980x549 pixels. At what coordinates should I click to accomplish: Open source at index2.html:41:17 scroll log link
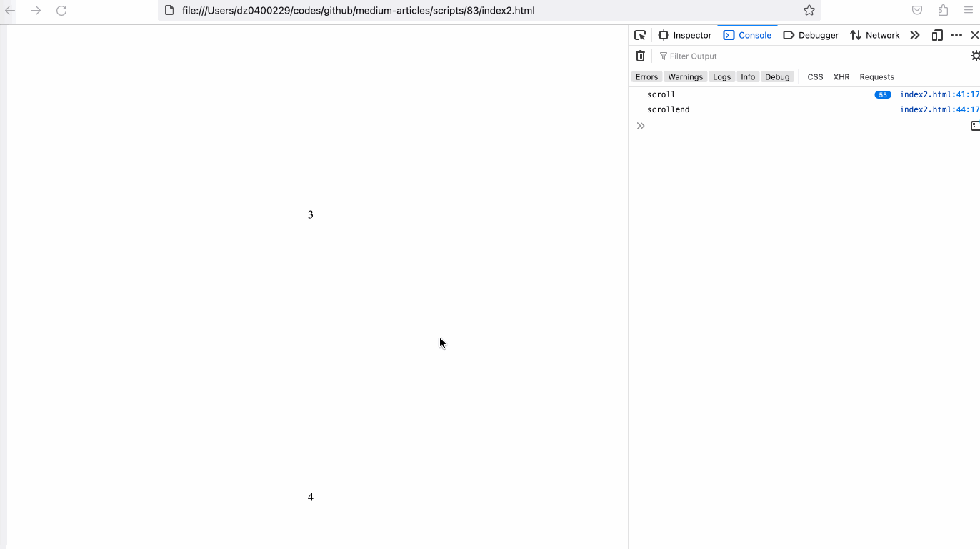939,94
